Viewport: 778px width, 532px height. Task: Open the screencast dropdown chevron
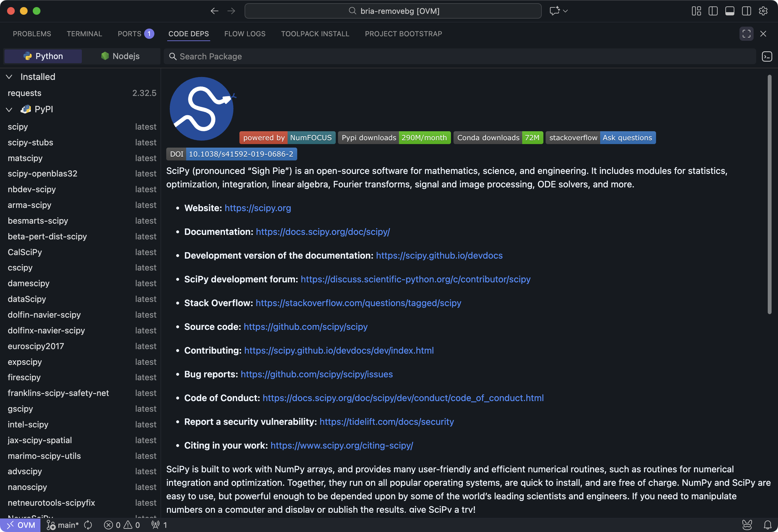[565, 11]
